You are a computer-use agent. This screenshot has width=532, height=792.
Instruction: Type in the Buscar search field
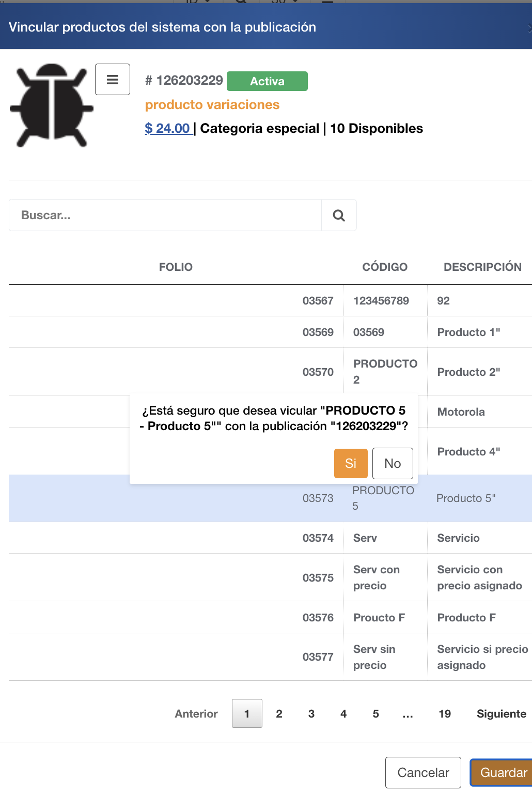click(165, 216)
